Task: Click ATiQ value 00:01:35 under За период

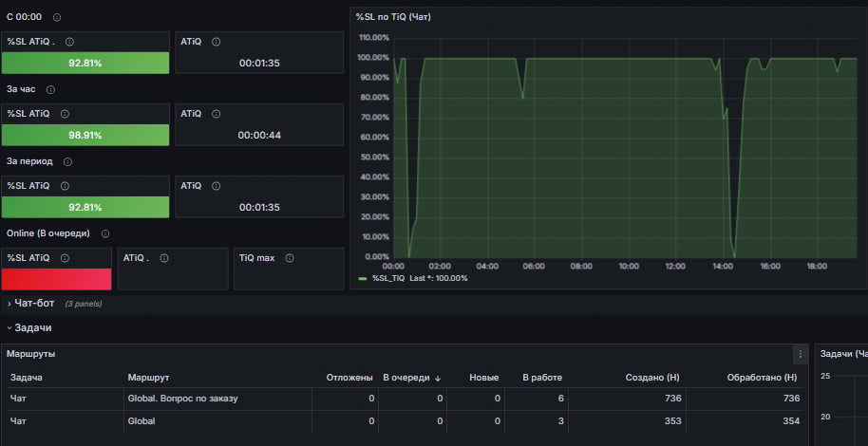Action: [259, 208]
